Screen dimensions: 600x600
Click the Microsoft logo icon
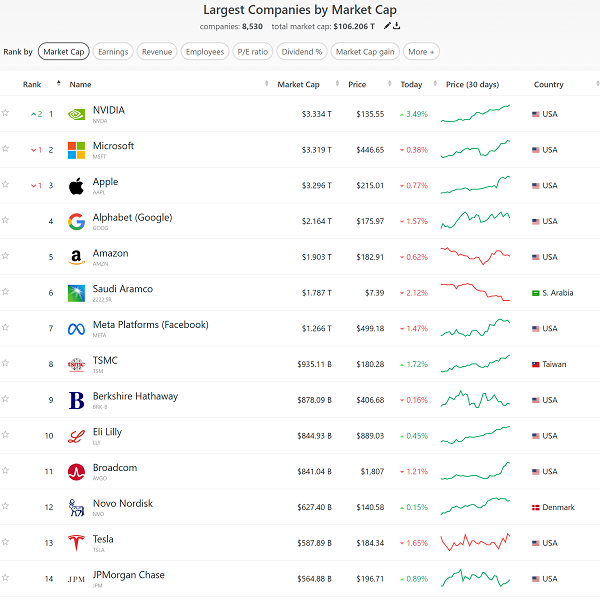(x=76, y=150)
